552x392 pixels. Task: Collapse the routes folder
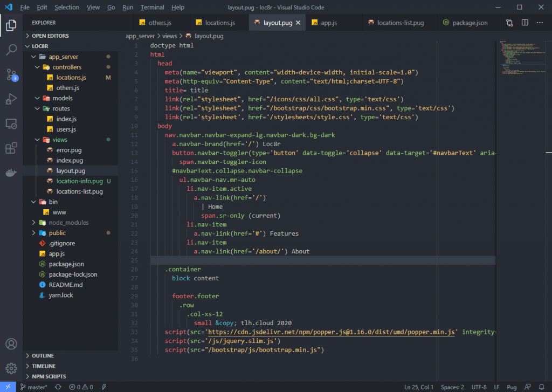pos(37,108)
